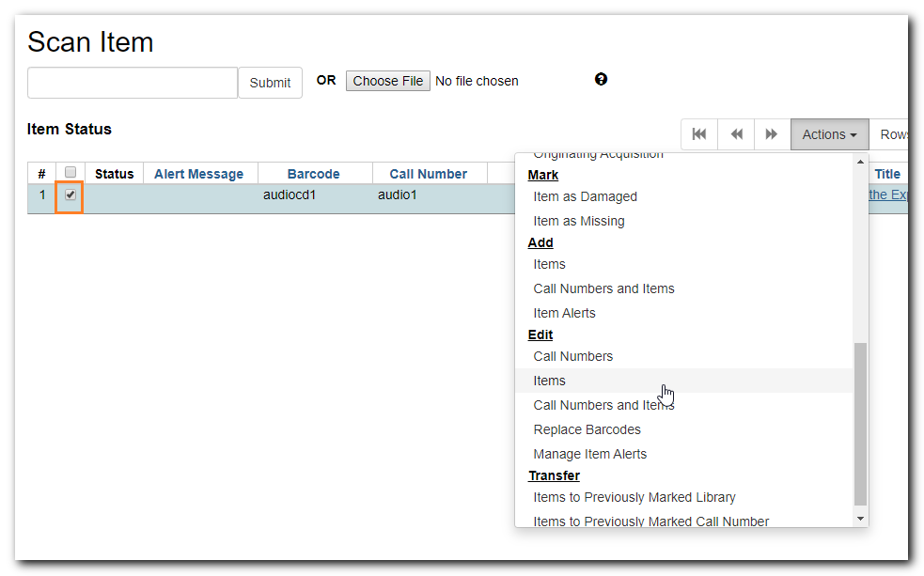Click the barcode scan input field

[x=133, y=83]
